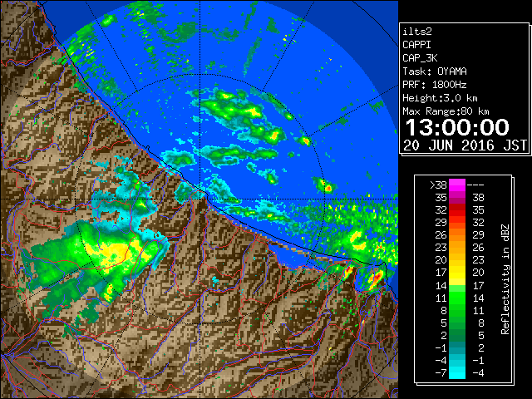The width and height of the screenshot is (532, 399).
Task: Click the "-7" legend label at the bottom
Action: 441,373
